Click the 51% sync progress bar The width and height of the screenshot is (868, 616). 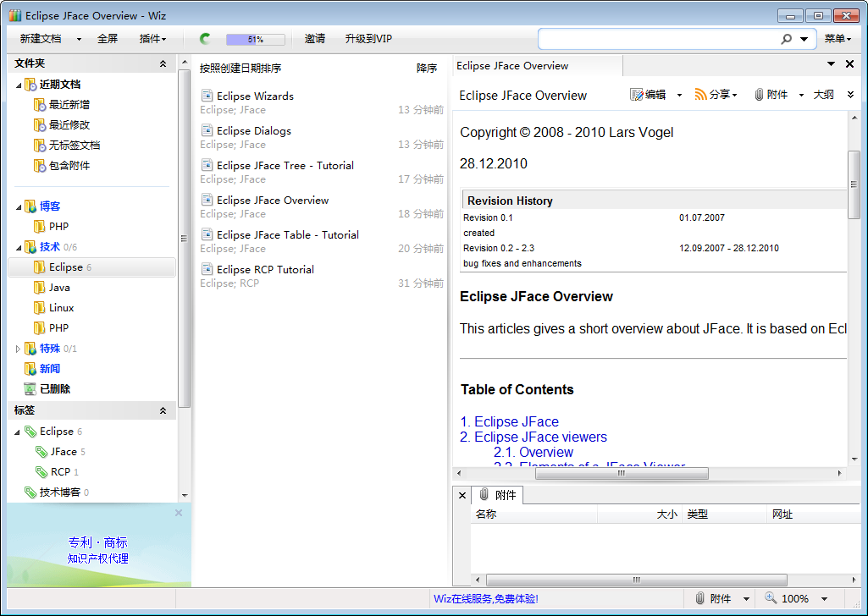point(255,39)
